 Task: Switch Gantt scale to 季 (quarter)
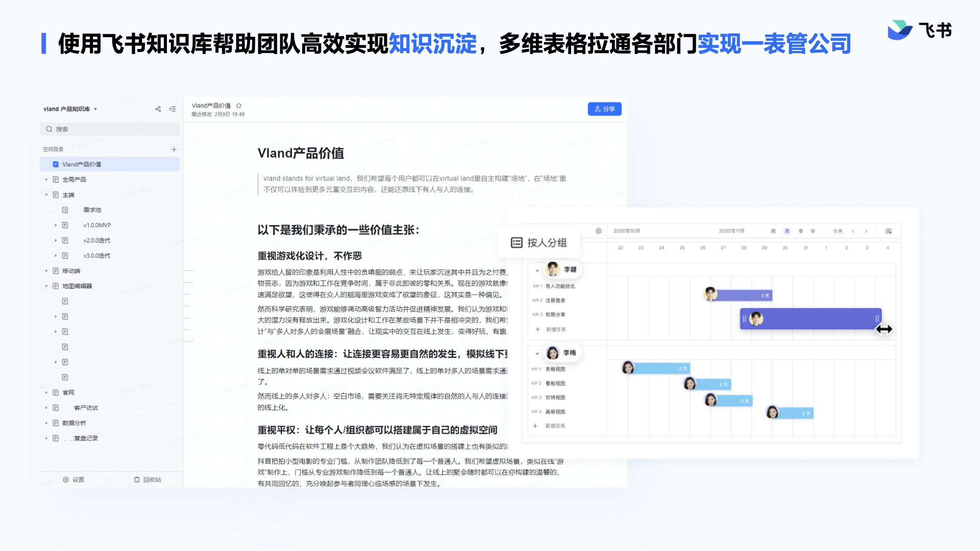click(x=800, y=231)
